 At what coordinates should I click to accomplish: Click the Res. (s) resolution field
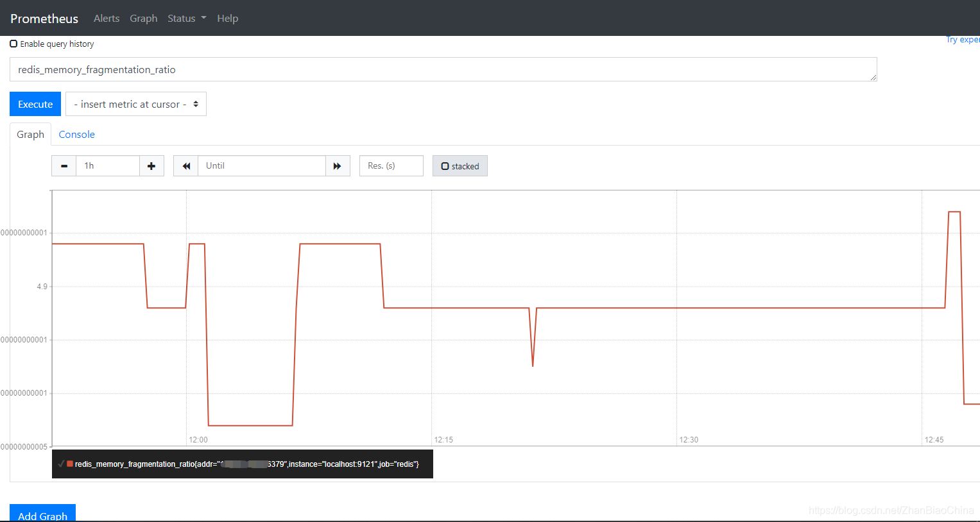[391, 166]
